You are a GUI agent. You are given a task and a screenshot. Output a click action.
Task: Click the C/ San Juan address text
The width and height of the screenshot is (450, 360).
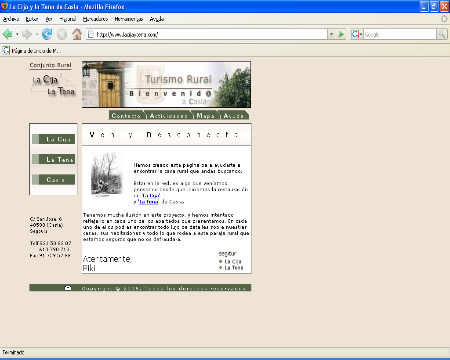pos(46,219)
